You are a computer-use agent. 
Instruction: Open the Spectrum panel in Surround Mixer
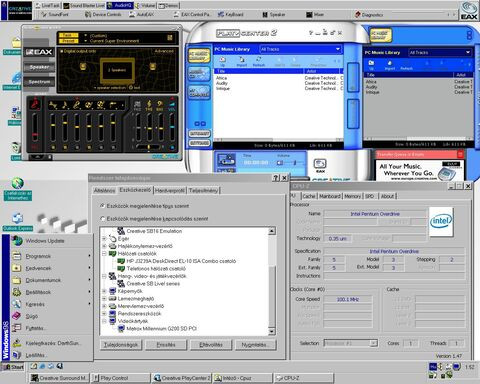[39, 82]
